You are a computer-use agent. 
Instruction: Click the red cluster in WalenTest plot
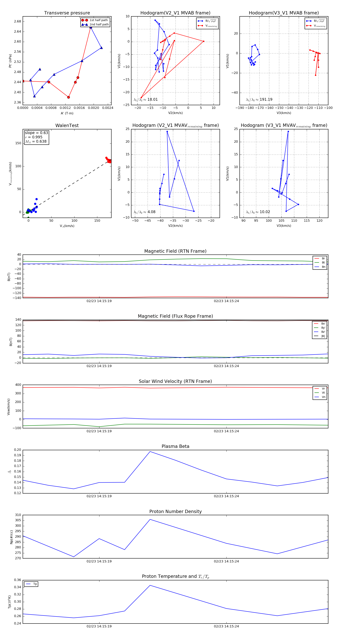point(109,160)
